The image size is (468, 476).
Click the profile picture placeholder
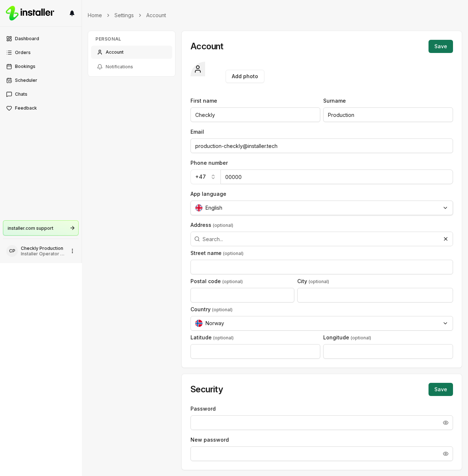click(x=198, y=69)
